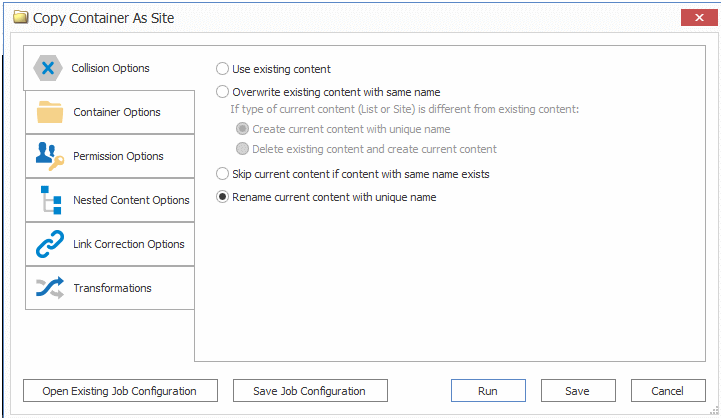The height and width of the screenshot is (418, 721).
Task: Open the Collision Options tab
Action: pos(109,68)
